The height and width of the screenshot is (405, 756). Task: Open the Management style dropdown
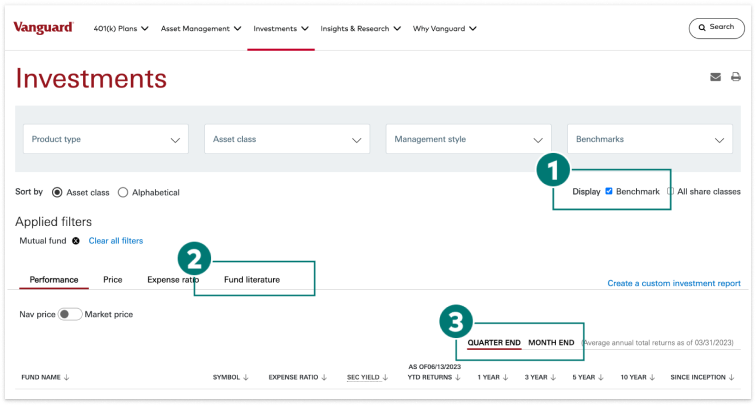coord(468,140)
